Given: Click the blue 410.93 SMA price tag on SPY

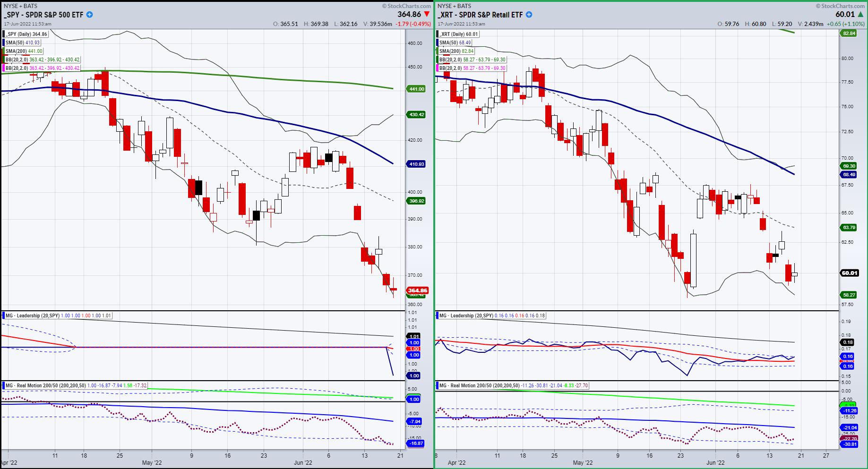Looking at the screenshot, I should click(x=416, y=164).
